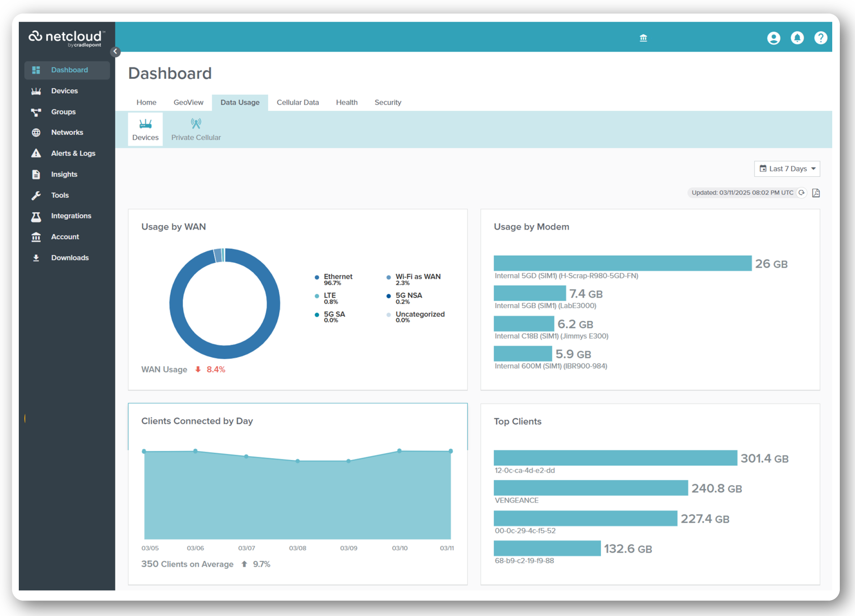The height and width of the screenshot is (616, 855).
Task: Open the help question mark icon
Action: [x=820, y=38]
